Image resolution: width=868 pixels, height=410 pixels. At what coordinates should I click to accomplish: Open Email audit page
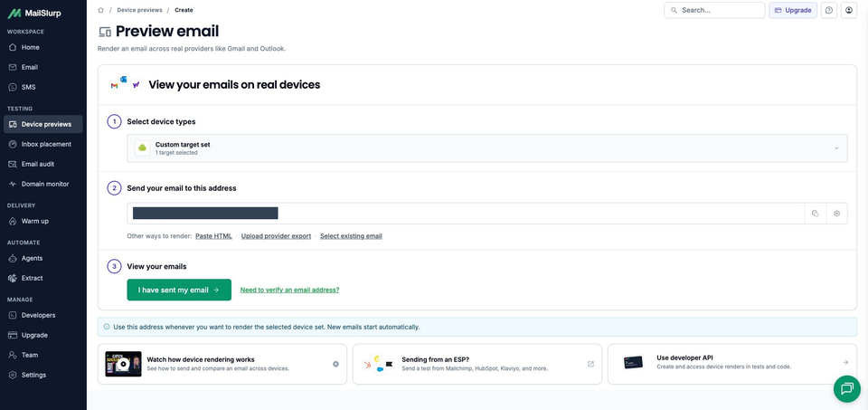point(43,164)
